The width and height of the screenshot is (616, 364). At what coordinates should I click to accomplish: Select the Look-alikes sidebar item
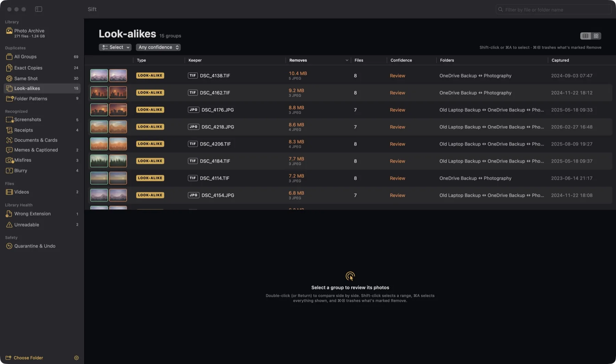pyautogui.click(x=42, y=88)
